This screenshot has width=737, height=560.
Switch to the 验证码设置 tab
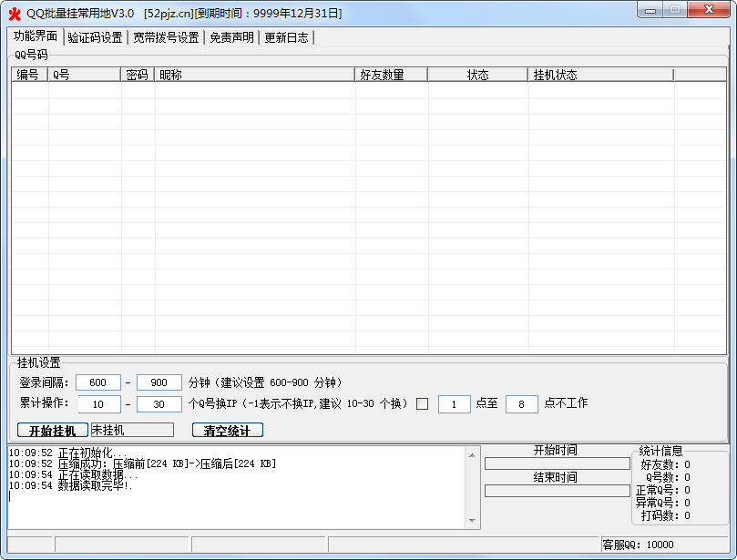click(95, 37)
